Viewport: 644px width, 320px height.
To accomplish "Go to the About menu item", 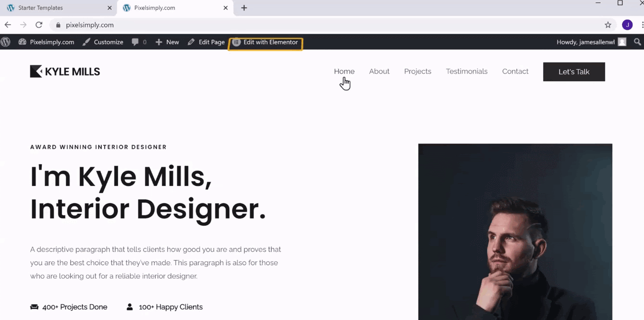I will coord(379,72).
